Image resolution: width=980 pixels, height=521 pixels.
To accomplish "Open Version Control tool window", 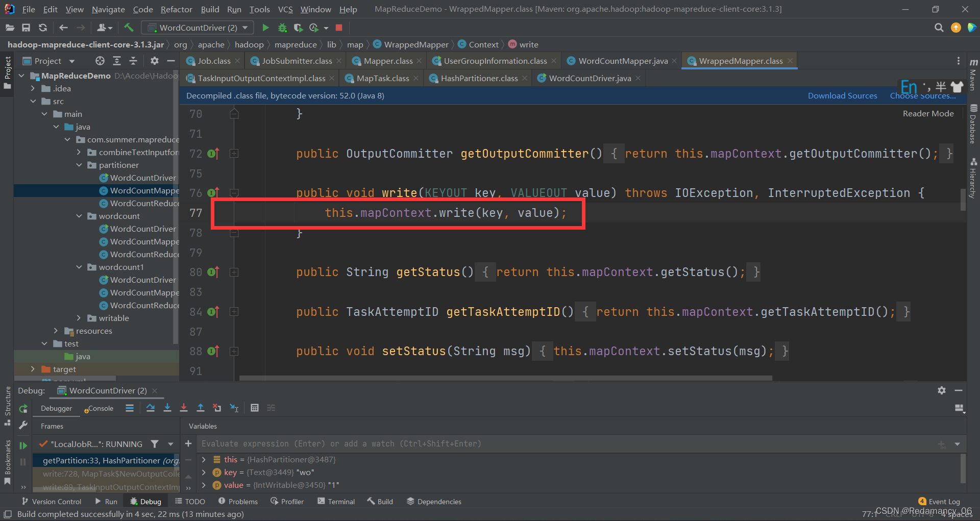I will [52, 502].
